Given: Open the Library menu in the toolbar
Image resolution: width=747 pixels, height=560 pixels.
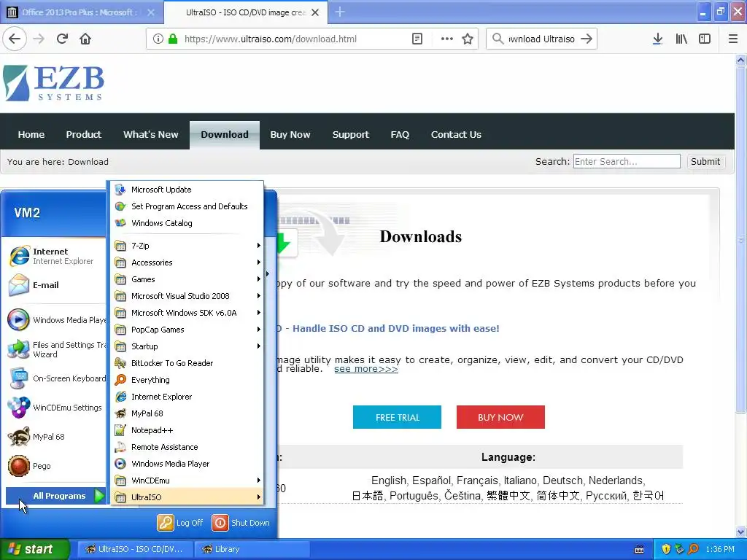Looking at the screenshot, I should pos(681,39).
